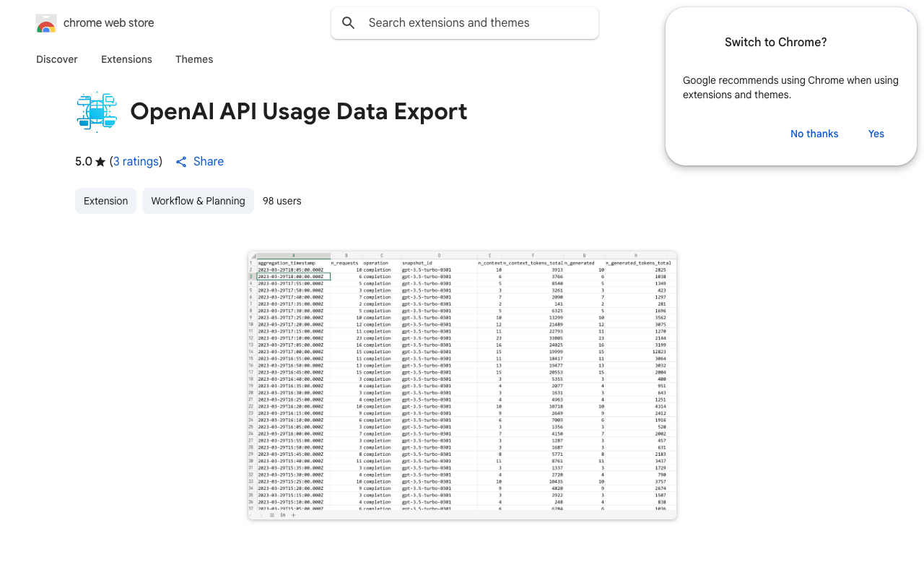Image resolution: width=924 pixels, height=578 pixels.
Task: Click the extension title heading
Action: [x=299, y=112]
